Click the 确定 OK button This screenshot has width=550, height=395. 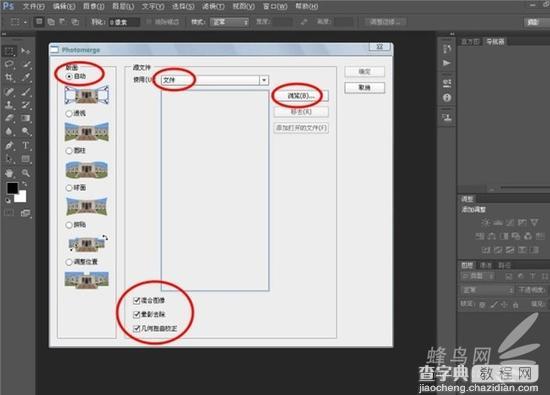(x=364, y=72)
